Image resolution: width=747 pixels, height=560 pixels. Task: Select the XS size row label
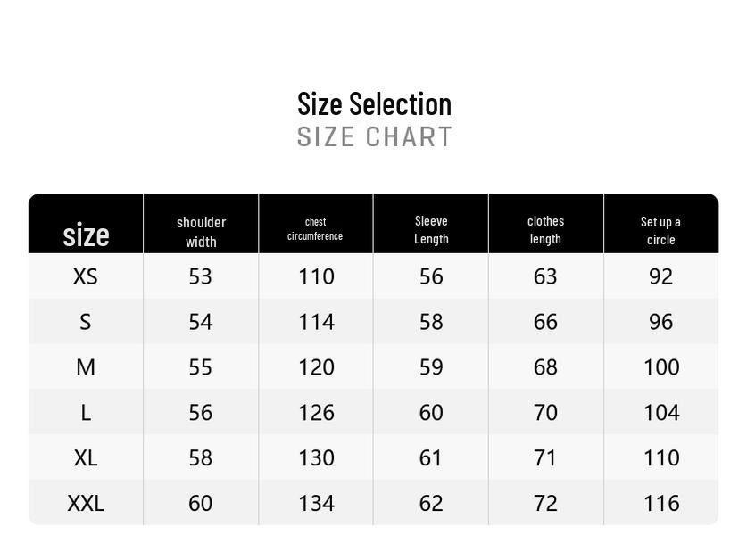tap(86, 276)
